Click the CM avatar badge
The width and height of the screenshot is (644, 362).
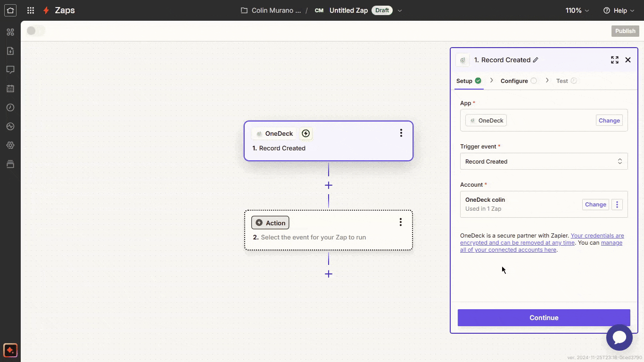pyautogui.click(x=319, y=10)
